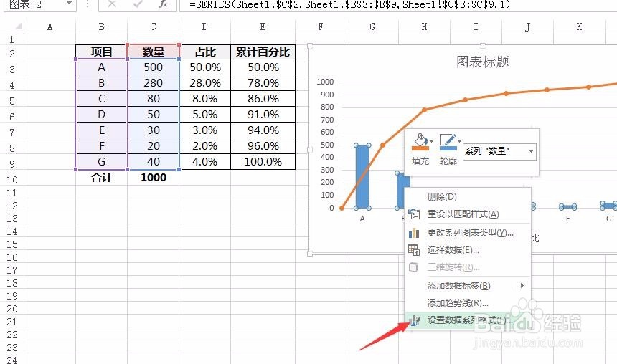This screenshot has width=617, height=364.
Task: Select column D header
Action: (x=204, y=27)
